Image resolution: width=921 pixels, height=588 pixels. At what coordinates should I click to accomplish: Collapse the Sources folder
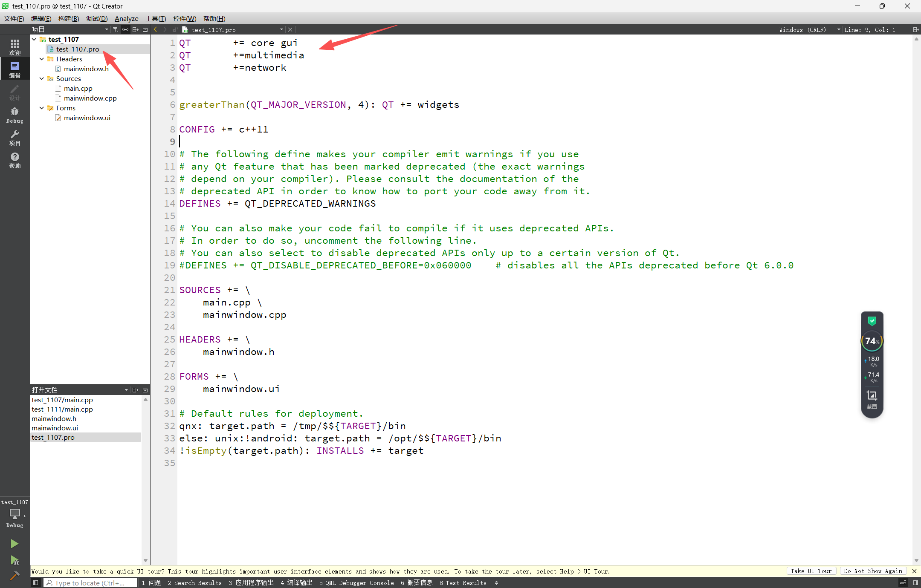pos(42,78)
